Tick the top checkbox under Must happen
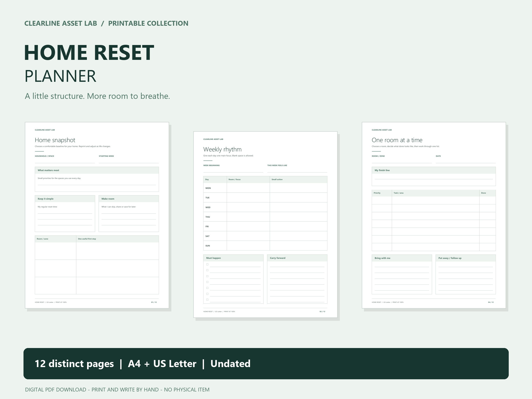This screenshot has height=399, width=532. click(207, 264)
